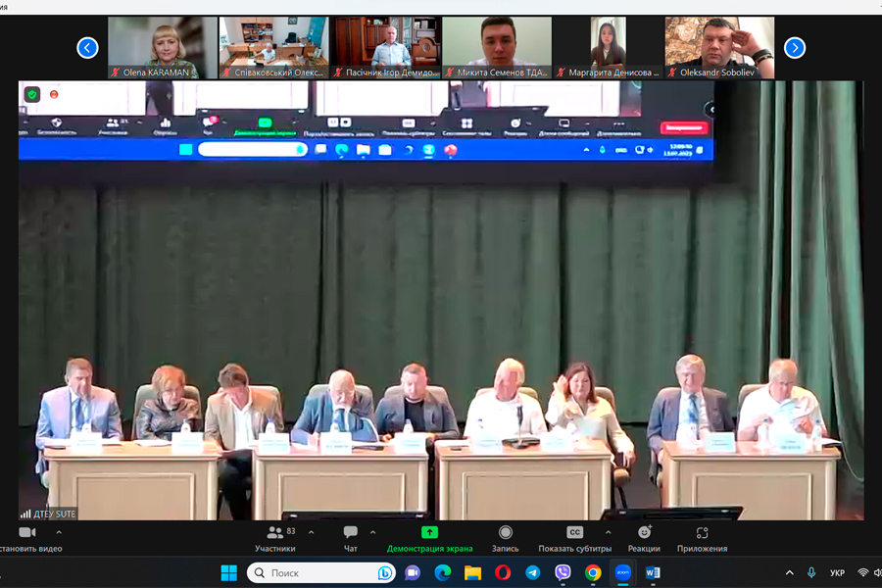
Task: Open Bing chat icon in search box
Action: click(x=385, y=572)
